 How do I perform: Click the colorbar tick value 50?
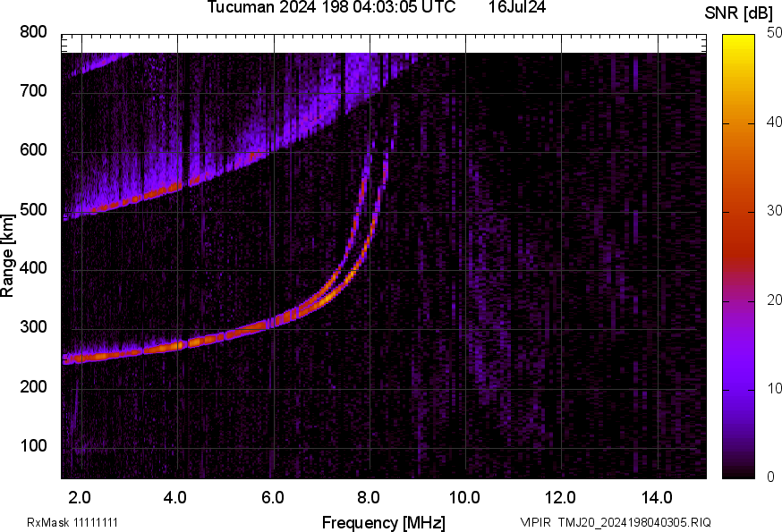click(774, 33)
